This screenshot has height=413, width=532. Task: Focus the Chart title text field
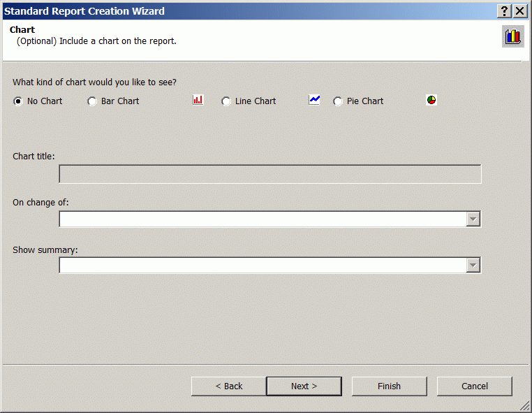pyautogui.click(x=270, y=174)
